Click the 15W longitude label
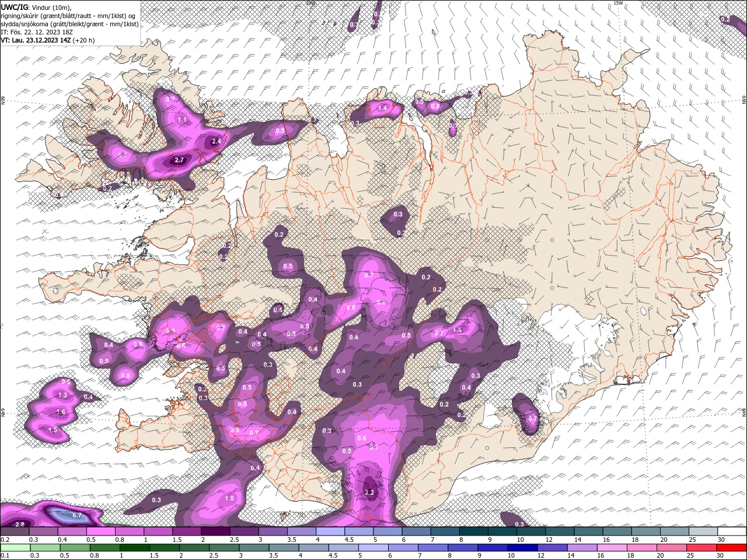The image size is (747, 560). (x=619, y=3)
